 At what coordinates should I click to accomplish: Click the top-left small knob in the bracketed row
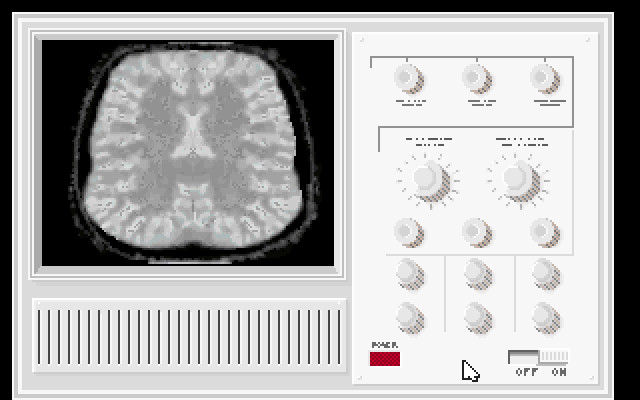pyautogui.click(x=407, y=78)
